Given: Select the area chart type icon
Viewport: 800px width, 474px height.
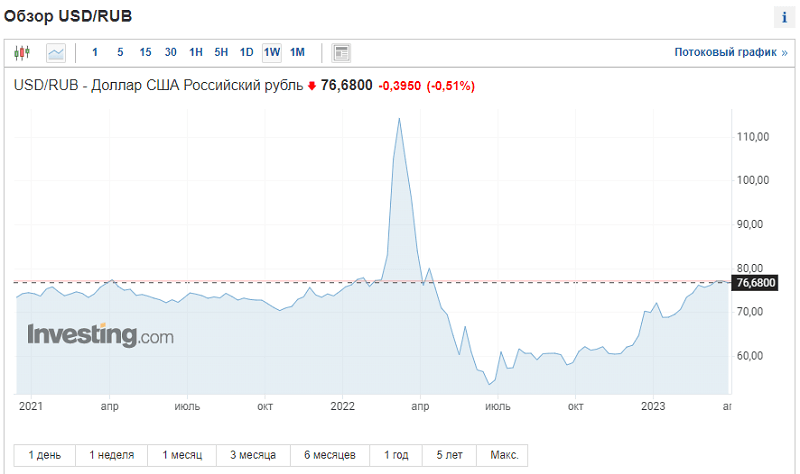Looking at the screenshot, I should [56, 53].
